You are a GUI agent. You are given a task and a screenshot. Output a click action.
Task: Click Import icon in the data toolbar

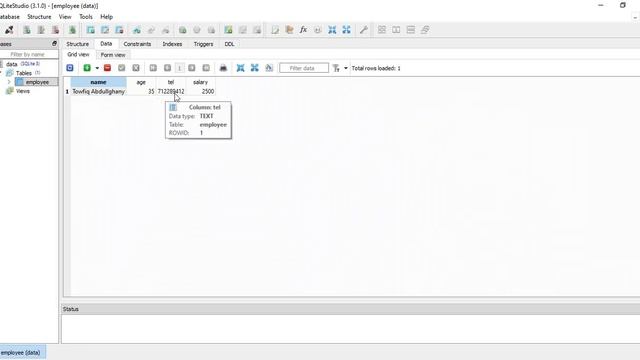tap(240, 68)
